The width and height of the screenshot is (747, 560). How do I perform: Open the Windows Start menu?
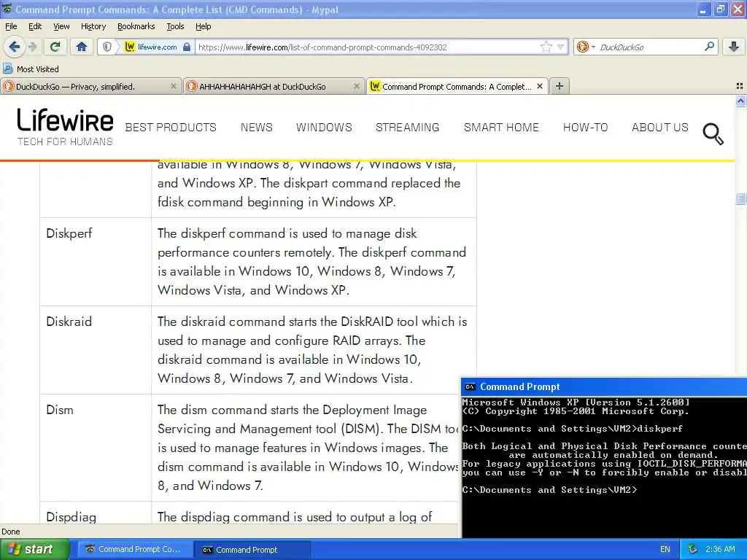(35, 550)
